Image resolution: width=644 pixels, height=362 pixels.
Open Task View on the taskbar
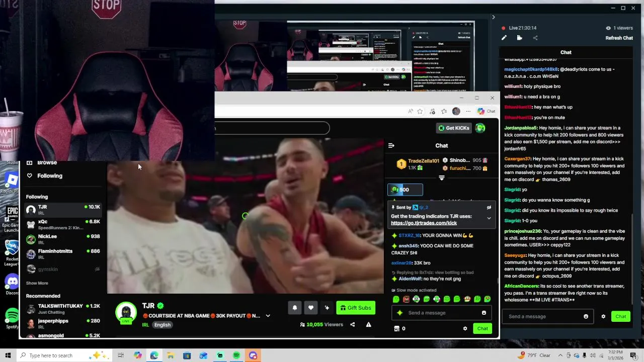[121, 355]
